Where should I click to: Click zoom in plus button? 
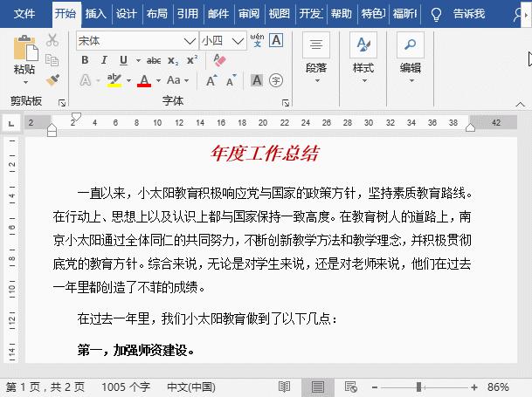coord(474,387)
